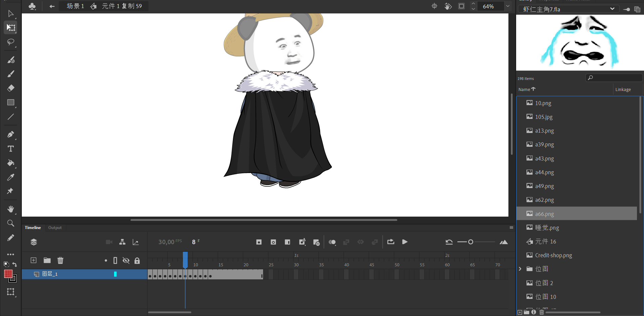Image resolution: width=644 pixels, height=316 pixels.
Task: Choose the Zoom magnifier tool
Action: (x=11, y=223)
